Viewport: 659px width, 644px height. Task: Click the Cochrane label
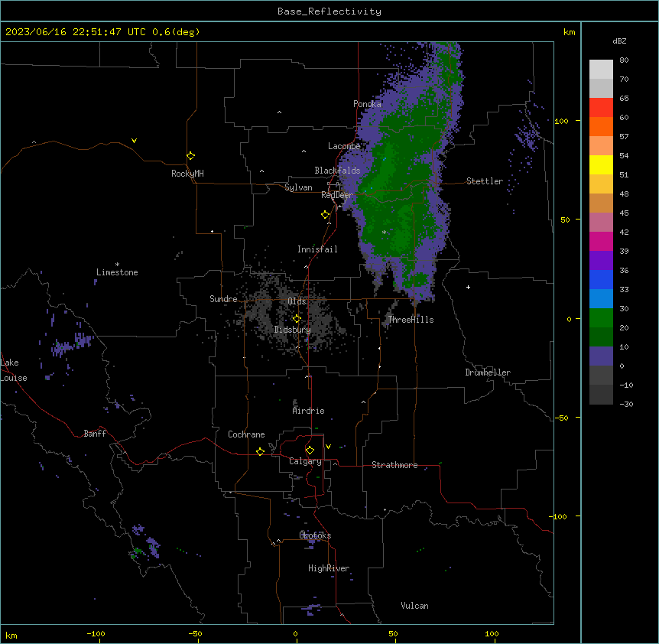[246, 434]
